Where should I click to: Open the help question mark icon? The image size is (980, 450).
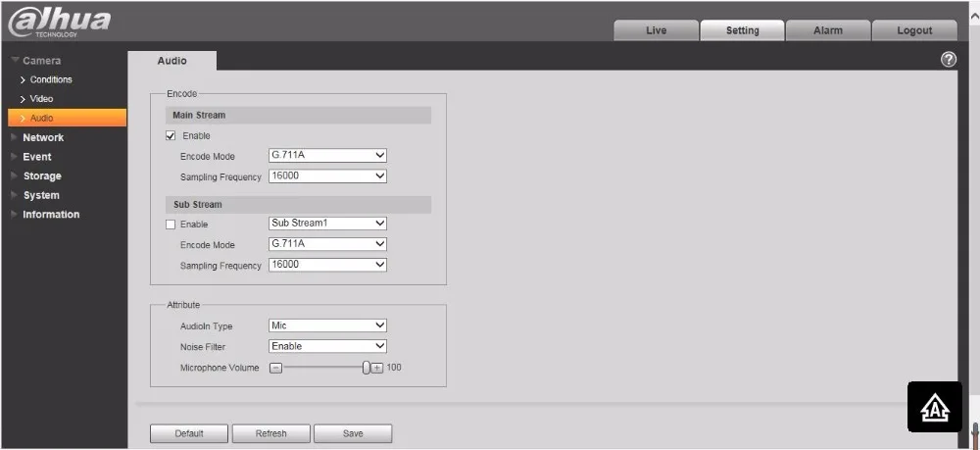[948, 60]
